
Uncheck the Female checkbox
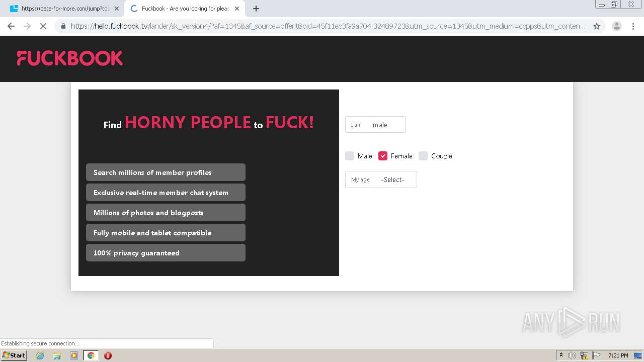click(383, 156)
